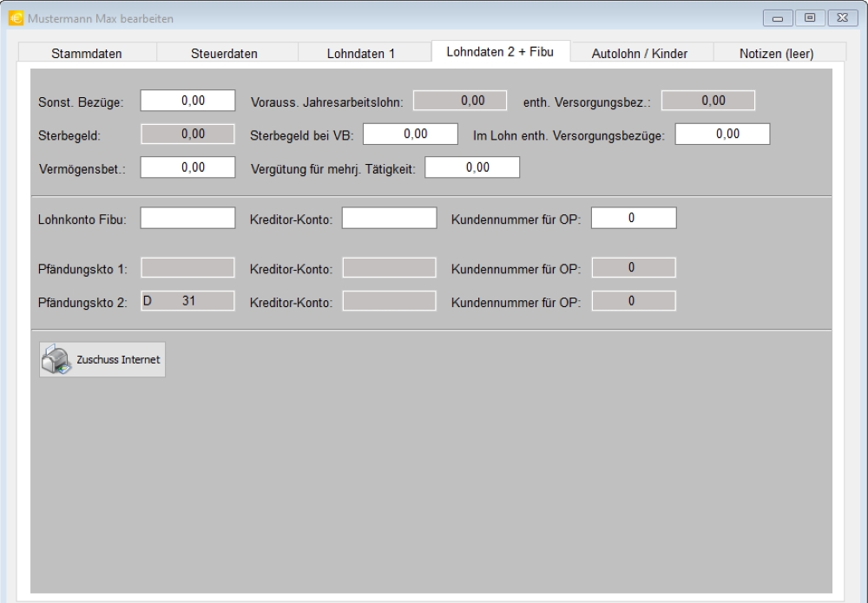This screenshot has height=603, width=868.
Task: Click the enth. Versorgungsbez. field
Action: tap(708, 101)
